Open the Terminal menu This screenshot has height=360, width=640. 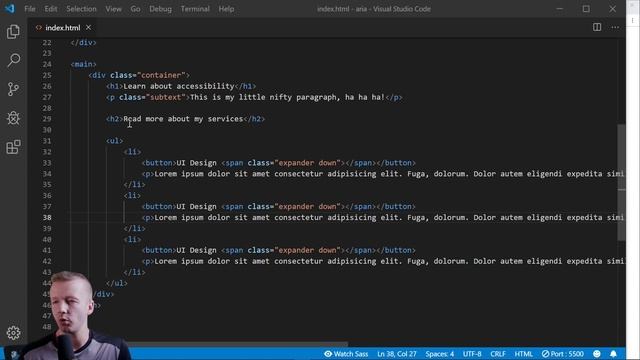coord(195,9)
